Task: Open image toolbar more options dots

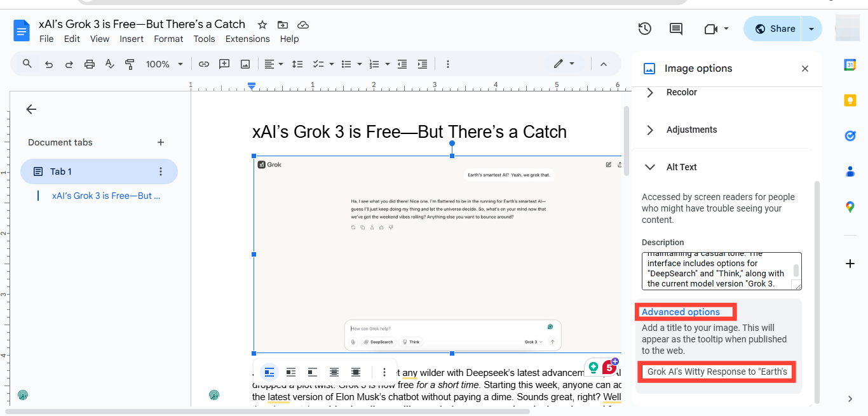Action: point(384,372)
